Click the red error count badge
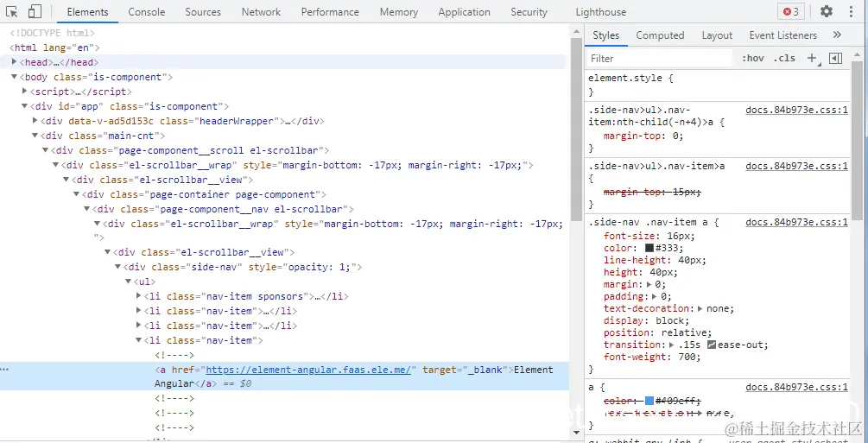 click(791, 11)
